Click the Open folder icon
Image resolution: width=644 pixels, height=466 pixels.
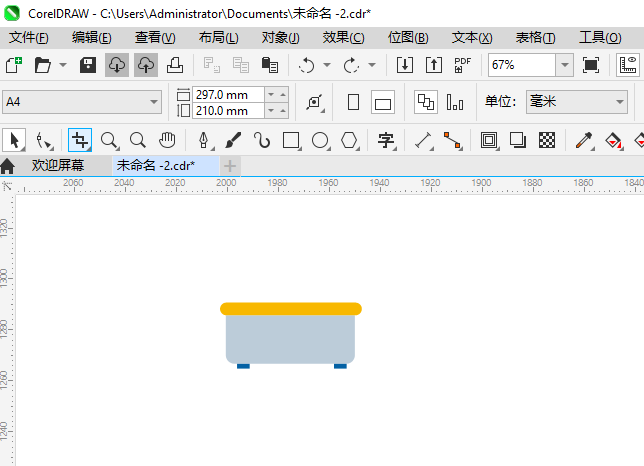pos(42,65)
